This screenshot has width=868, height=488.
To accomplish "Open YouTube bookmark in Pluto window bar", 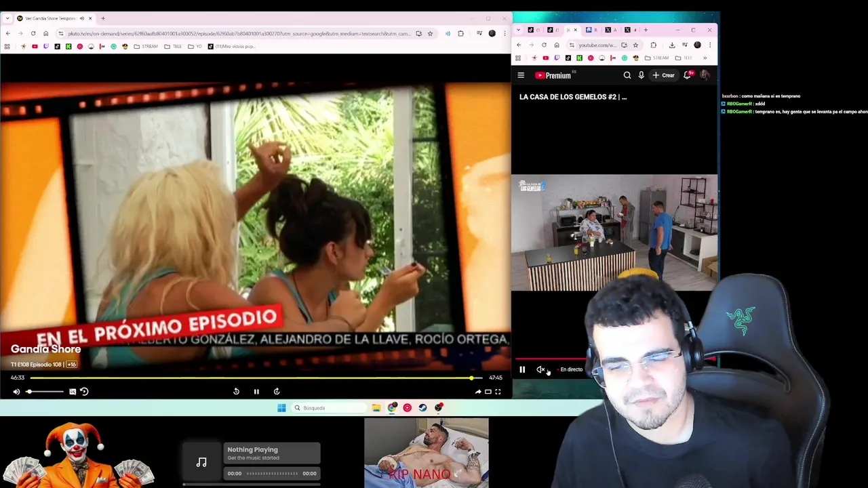I will click(35, 46).
